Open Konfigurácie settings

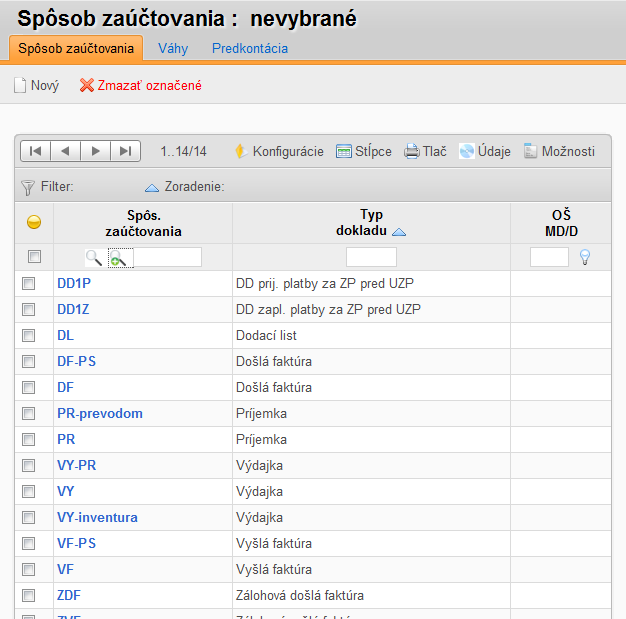[279, 151]
